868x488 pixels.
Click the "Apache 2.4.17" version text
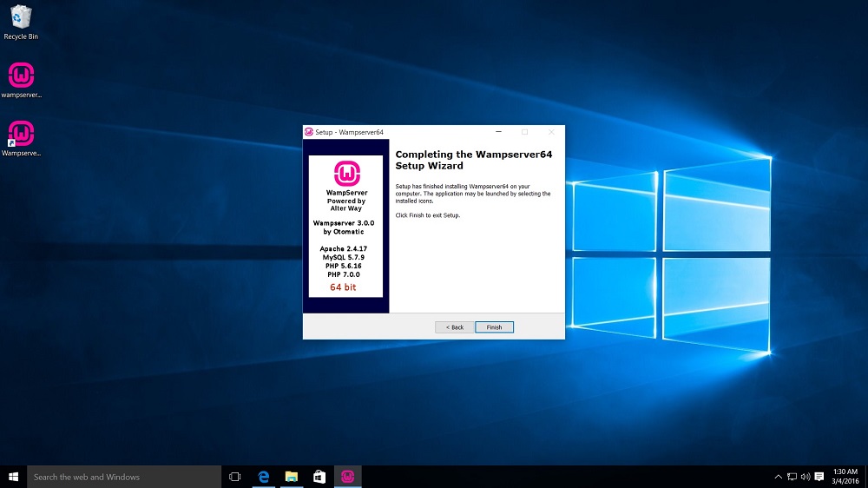pos(343,248)
